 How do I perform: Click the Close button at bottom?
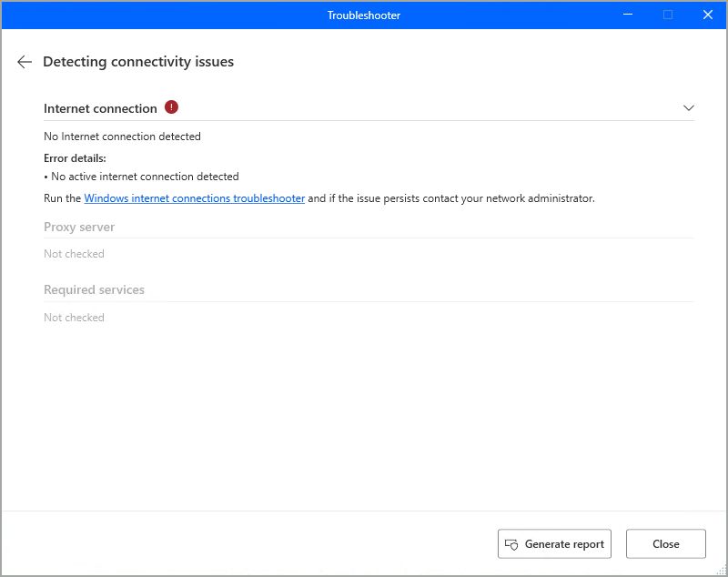click(666, 543)
